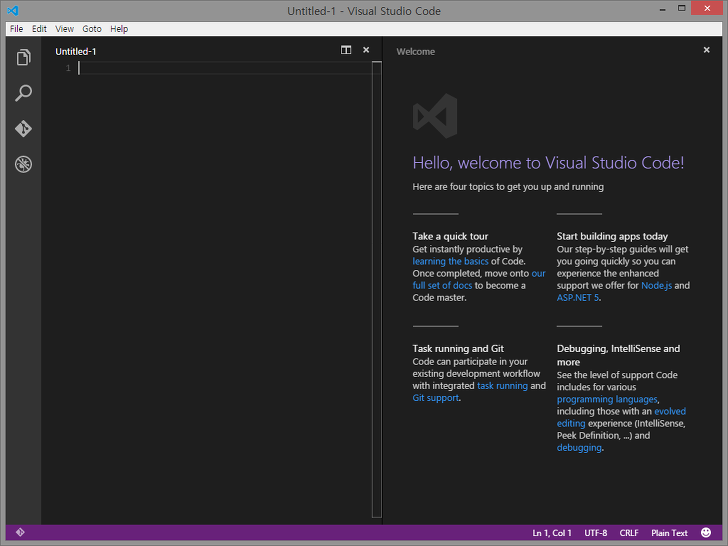This screenshot has width=728, height=546.
Task: Click the 'Take a quick tour' heading
Action: [450, 236]
